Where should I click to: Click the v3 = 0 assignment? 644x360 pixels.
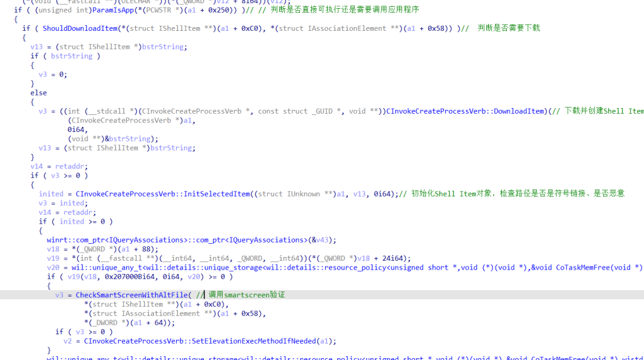52,74
